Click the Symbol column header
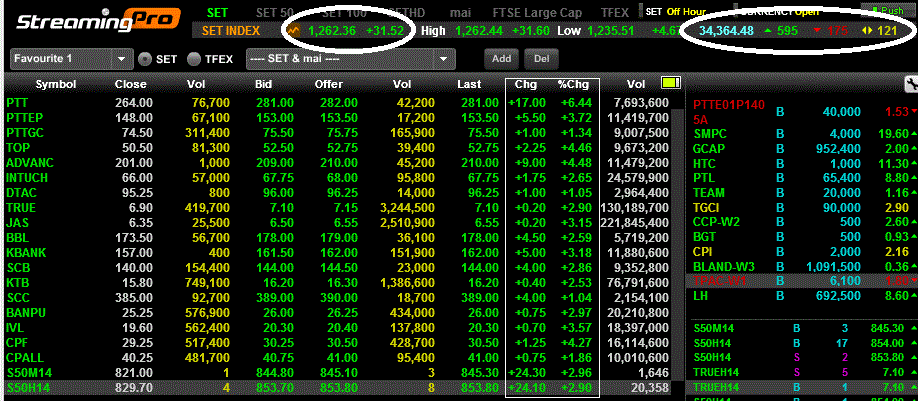 coord(56,84)
